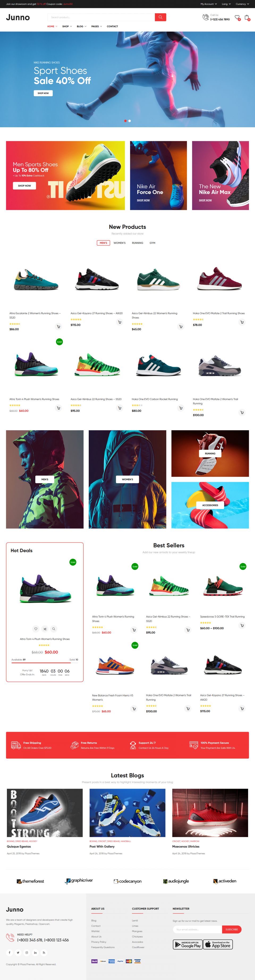Open the SHOP menu item
The width and height of the screenshot is (255, 980).
(67, 26)
